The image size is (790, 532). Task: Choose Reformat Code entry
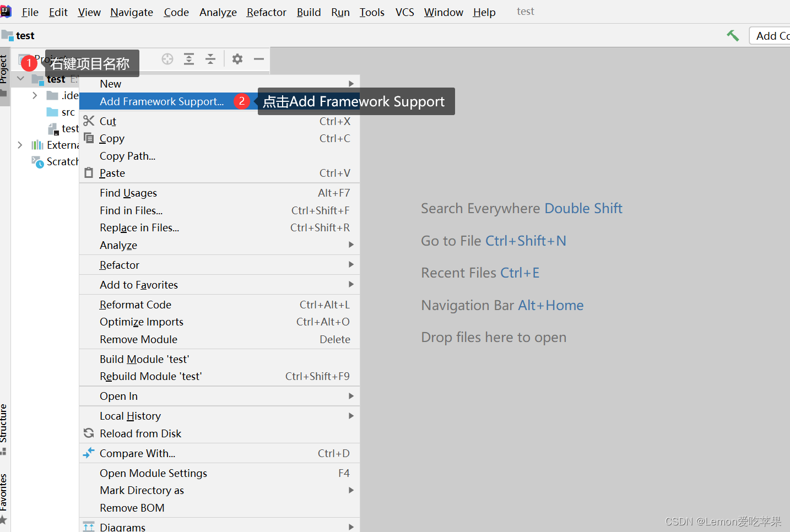219,305
